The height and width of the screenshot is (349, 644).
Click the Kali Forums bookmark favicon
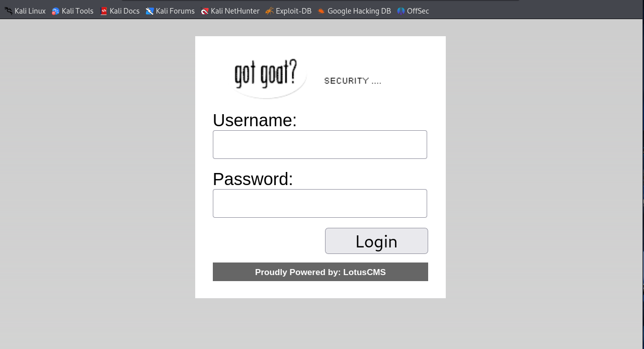pos(149,11)
